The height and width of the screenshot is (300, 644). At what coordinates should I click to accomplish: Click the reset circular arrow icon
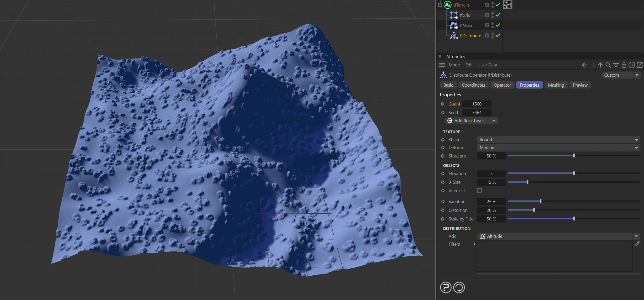[x=459, y=287]
